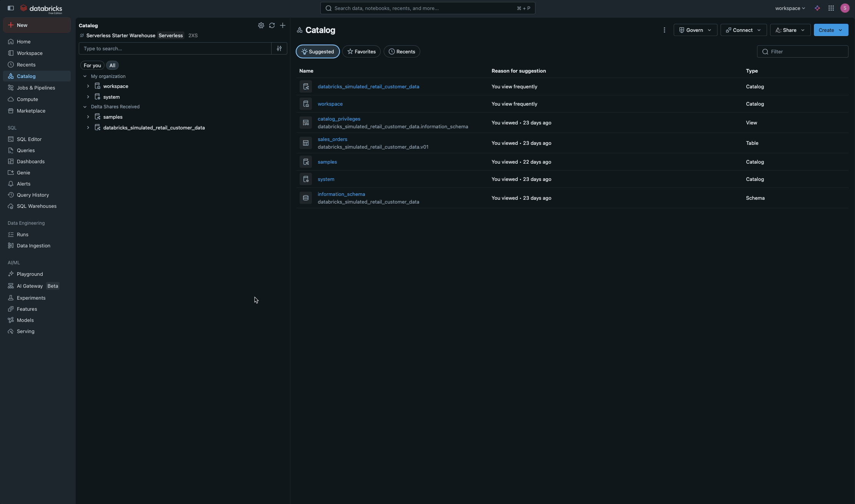The image size is (855, 504).
Task: Open SQL Editor from the sidebar
Action: point(29,139)
